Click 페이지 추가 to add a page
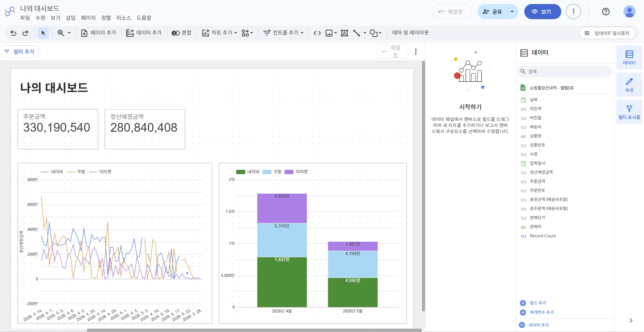 [x=99, y=33]
